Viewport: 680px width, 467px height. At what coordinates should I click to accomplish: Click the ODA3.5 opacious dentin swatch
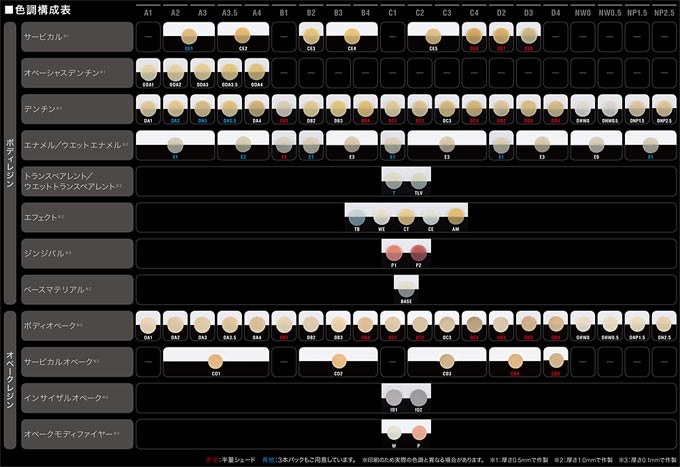coord(229,72)
